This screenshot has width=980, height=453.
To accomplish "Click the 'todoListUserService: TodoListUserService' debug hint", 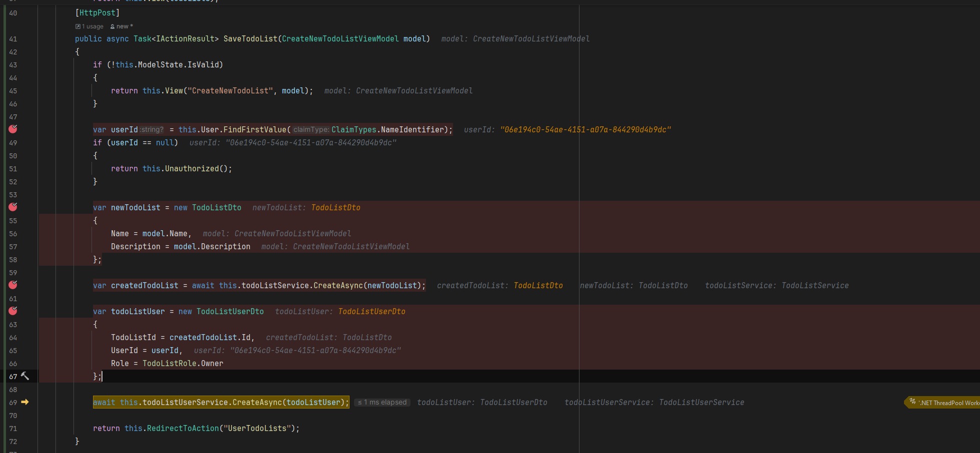I will 654,403.
